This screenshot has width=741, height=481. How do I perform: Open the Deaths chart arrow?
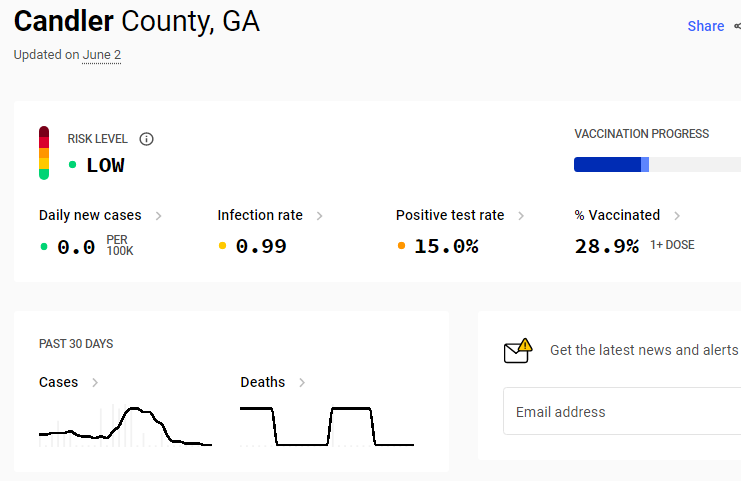[x=302, y=382]
